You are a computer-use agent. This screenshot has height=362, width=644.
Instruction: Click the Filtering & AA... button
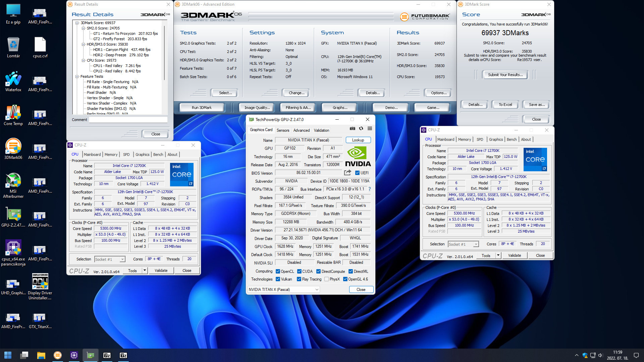[298, 108]
